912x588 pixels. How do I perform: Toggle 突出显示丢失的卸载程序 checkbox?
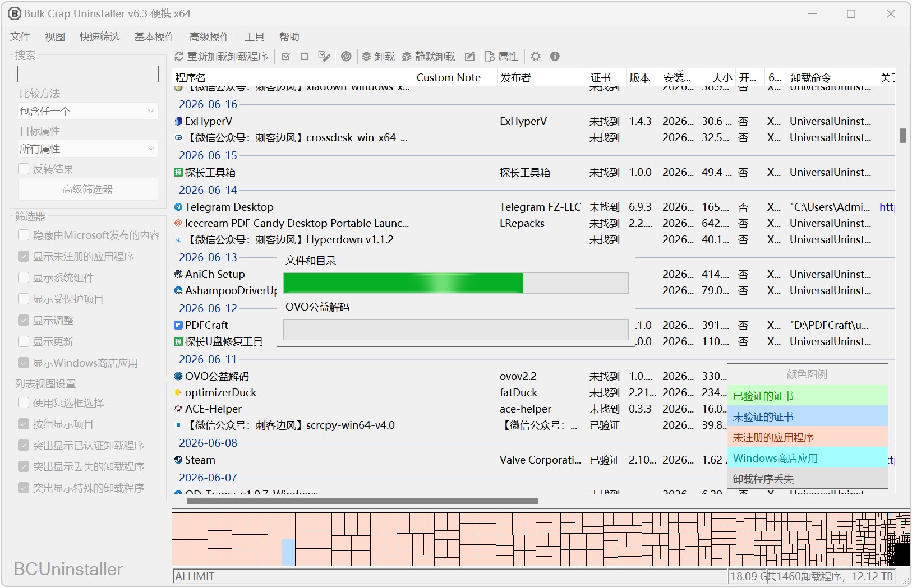[24, 466]
